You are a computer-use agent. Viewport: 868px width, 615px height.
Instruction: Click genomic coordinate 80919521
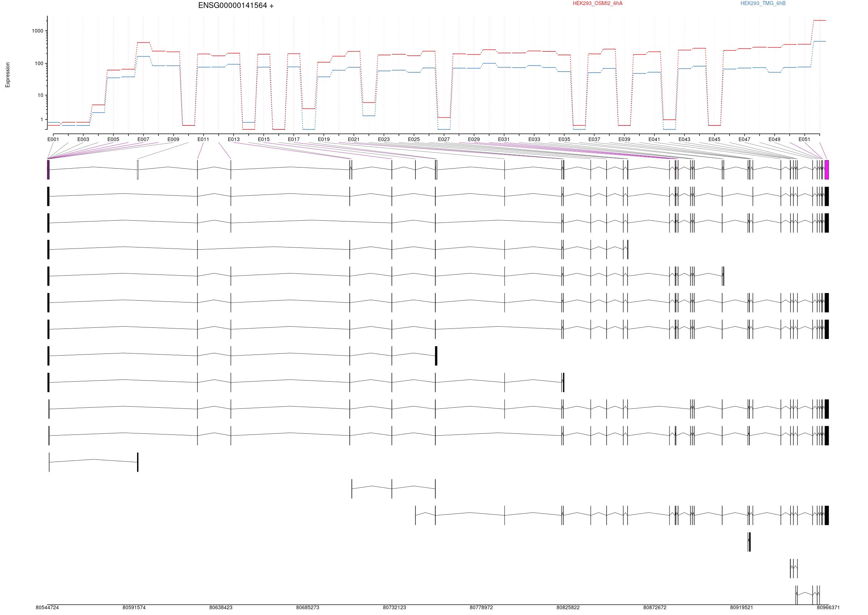[741, 607]
